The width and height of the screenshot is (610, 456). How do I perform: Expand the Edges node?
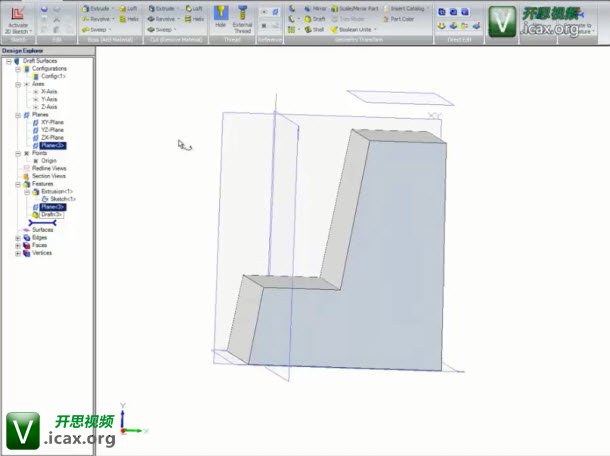tap(18, 238)
